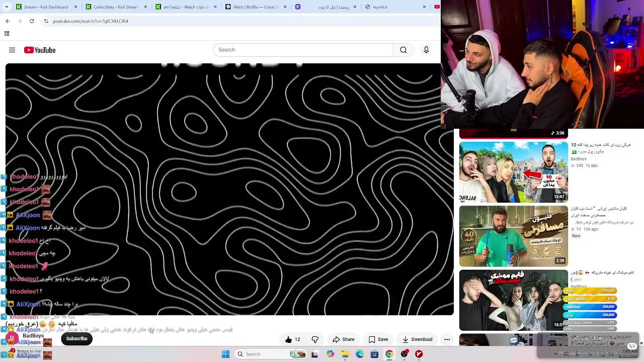This screenshot has height=362, width=644.
Task: Save the video to a playlist
Action: click(378, 339)
